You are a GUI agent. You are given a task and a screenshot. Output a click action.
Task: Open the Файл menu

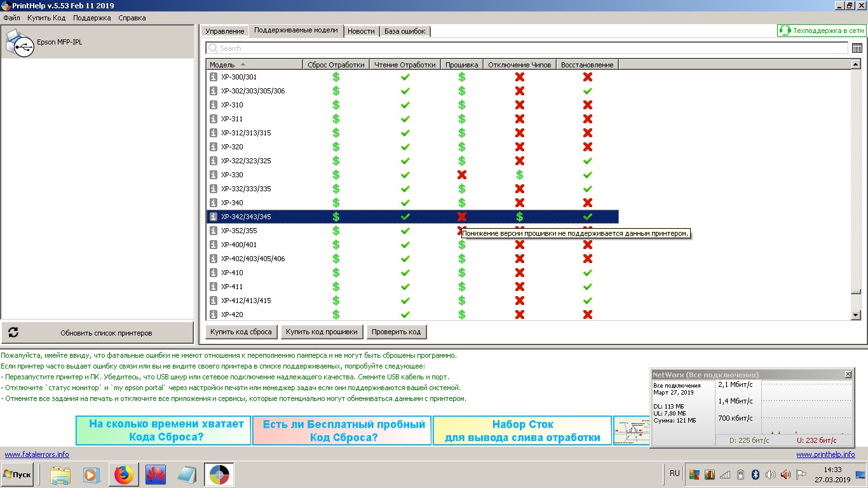(x=11, y=18)
